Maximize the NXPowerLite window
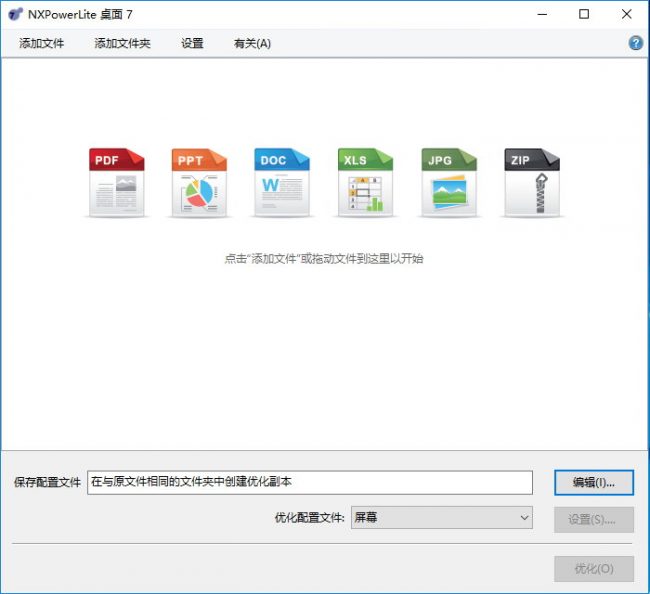This screenshot has height=594, width=650. tap(584, 14)
